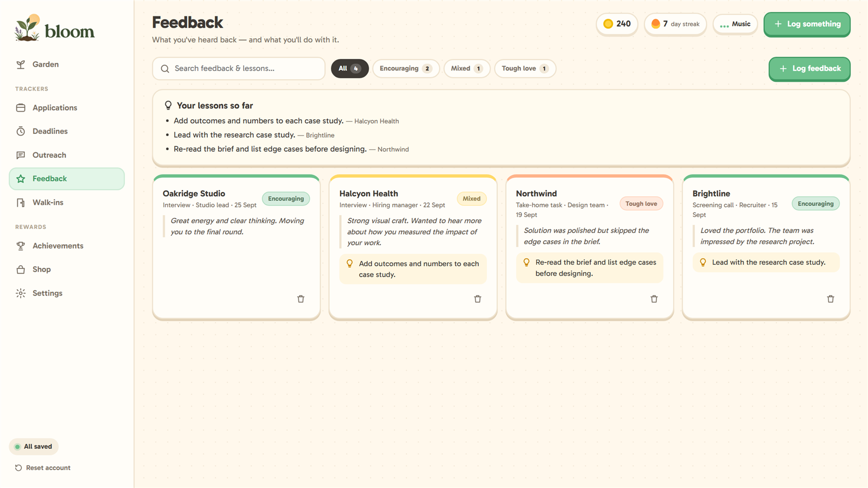Image resolution: width=868 pixels, height=488 pixels.
Task: View Achievements rewards
Action: 67,246
